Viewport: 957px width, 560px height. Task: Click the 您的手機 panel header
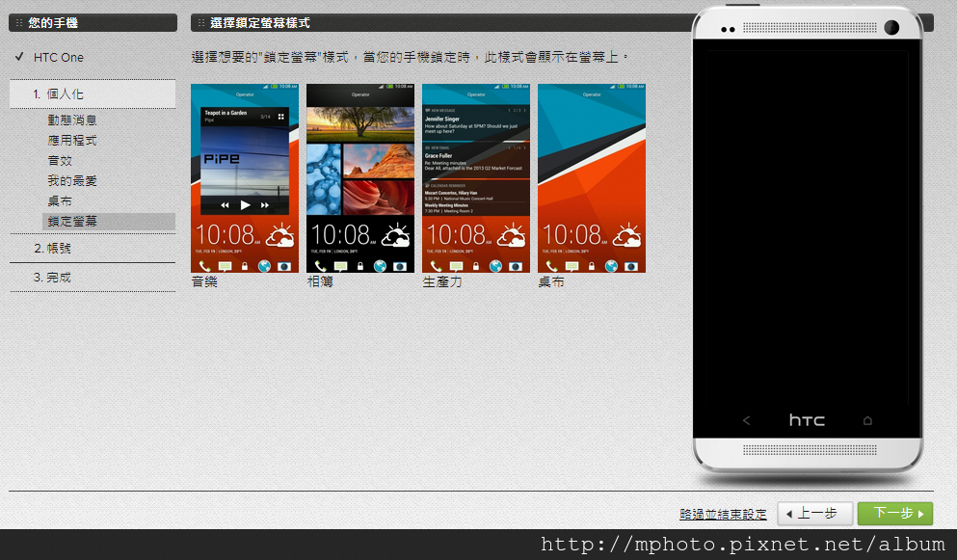tap(93, 22)
